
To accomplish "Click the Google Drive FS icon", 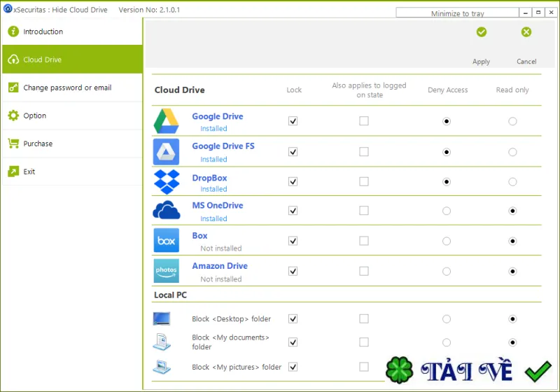I will (x=166, y=152).
